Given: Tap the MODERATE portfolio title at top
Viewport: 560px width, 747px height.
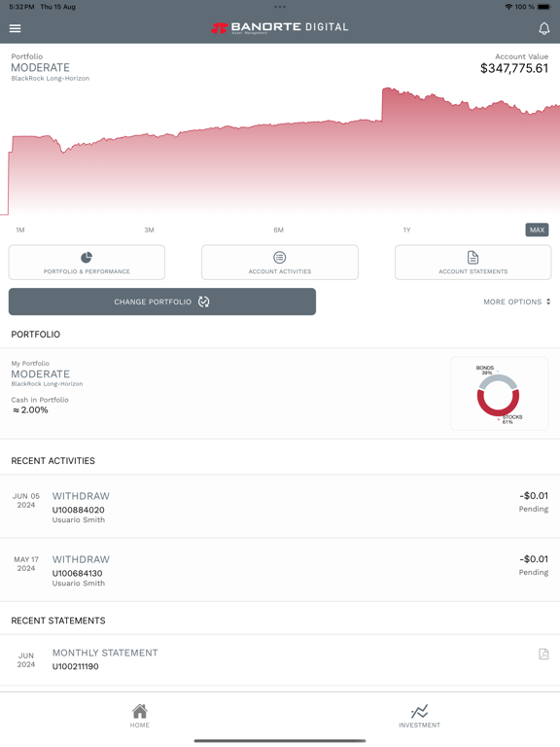Looking at the screenshot, I should click(x=41, y=68).
